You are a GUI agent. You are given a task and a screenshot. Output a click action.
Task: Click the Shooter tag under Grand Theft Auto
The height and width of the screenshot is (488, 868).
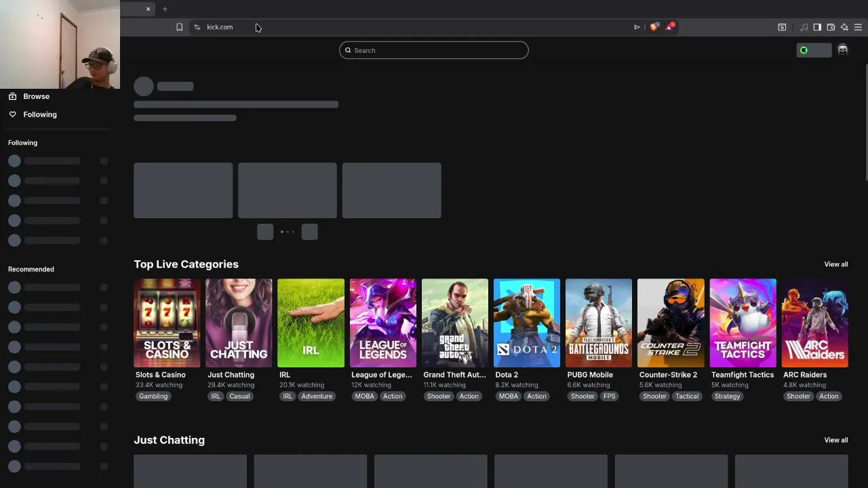438,396
